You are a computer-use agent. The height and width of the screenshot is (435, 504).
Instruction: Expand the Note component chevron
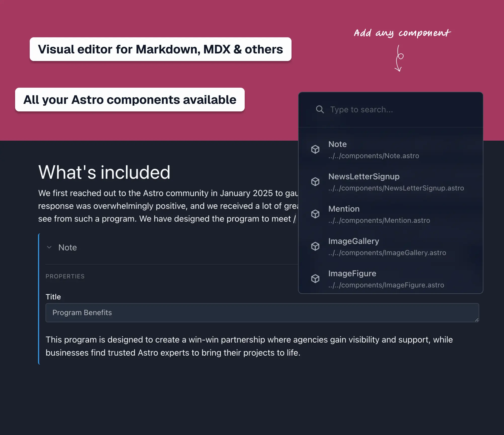(49, 247)
